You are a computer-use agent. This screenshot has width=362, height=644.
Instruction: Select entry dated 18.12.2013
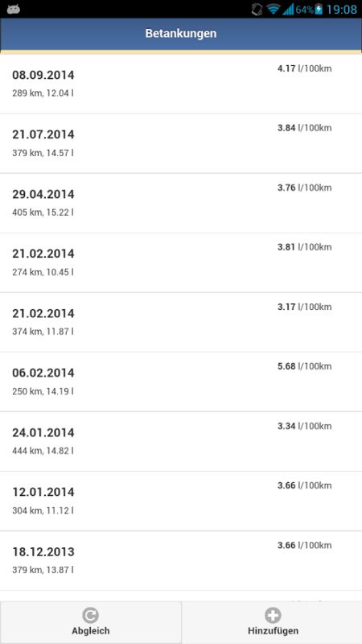181,560
